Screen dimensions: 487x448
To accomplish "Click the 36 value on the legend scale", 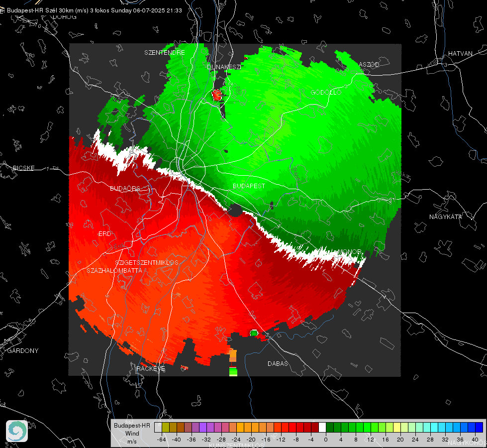I will tap(460, 440).
